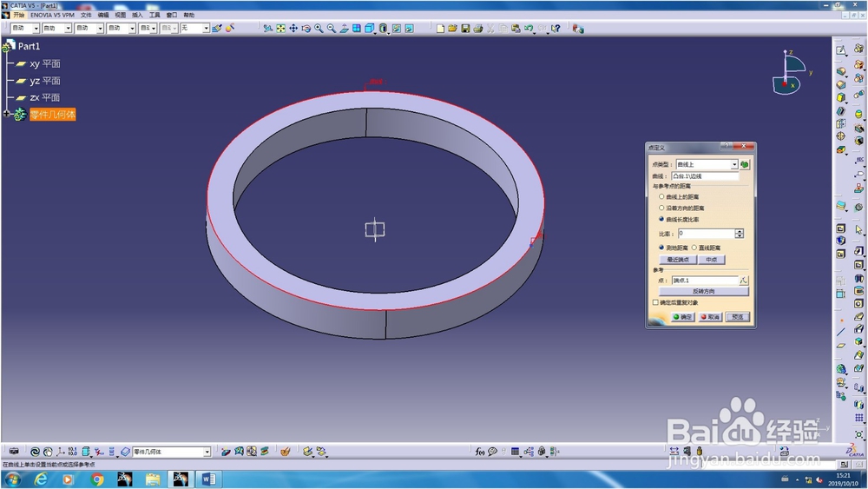Select the 曲线长度比率 radio button

tap(661, 219)
